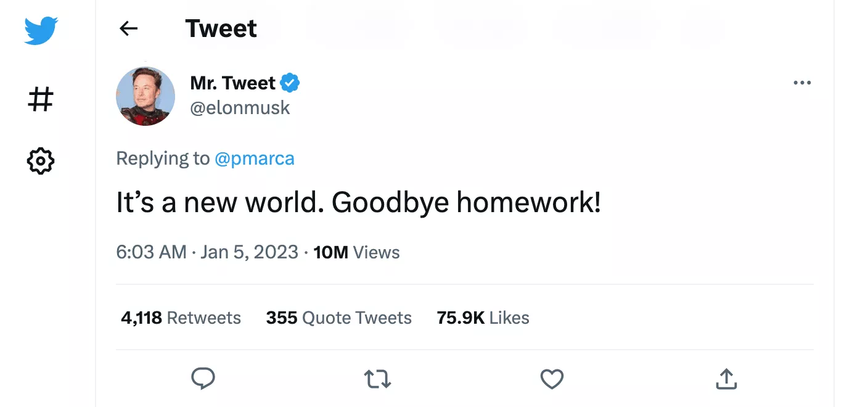Click the reply speech bubble icon
The image size is (868, 407).
coord(203,379)
